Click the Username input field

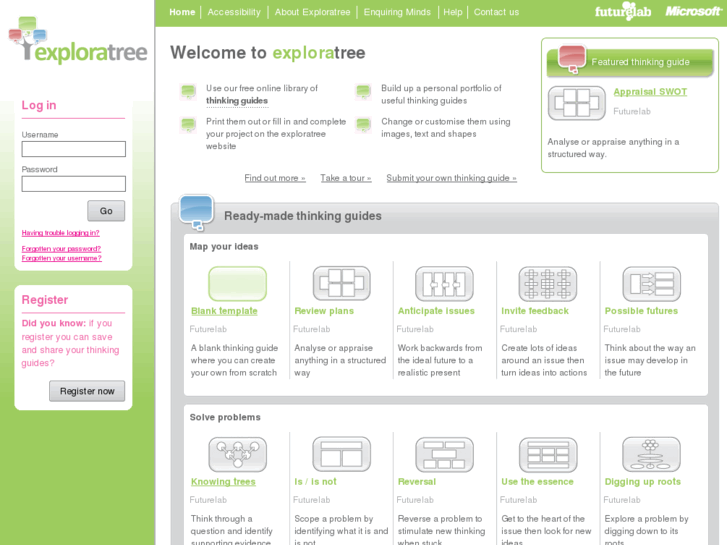pyautogui.click(x=74, y=149)
